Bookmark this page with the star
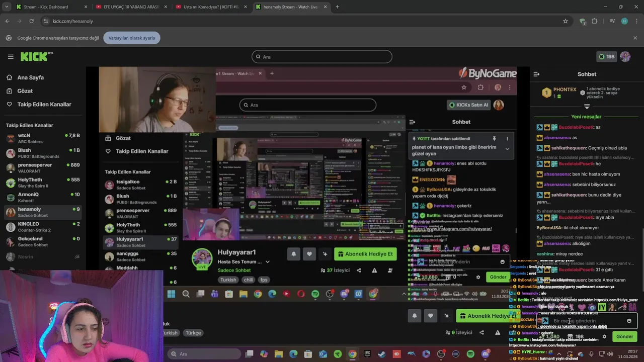This screenshot has width=644, height=362. pyautogui.click(x=566, y=21)
